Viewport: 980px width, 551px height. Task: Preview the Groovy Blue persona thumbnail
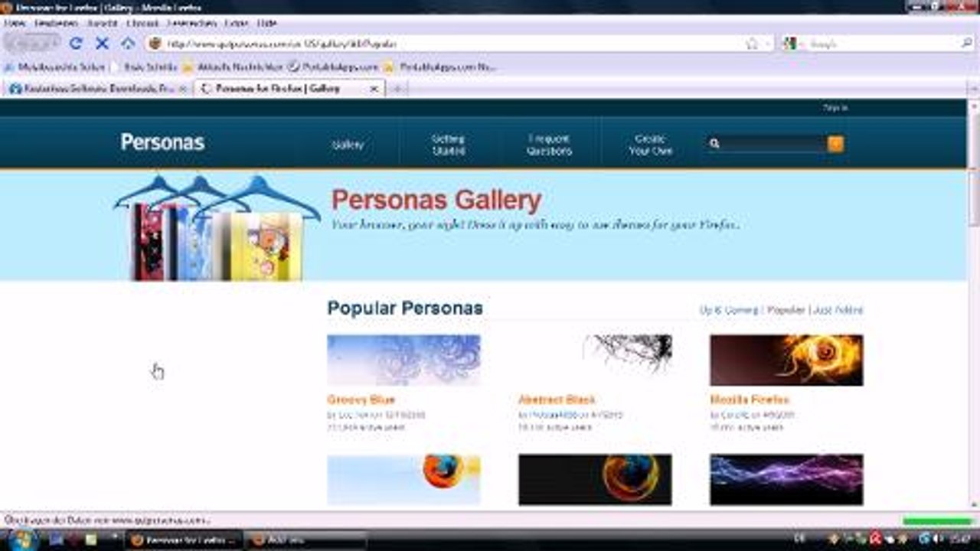pyautogui.click(x=403, y=360)
